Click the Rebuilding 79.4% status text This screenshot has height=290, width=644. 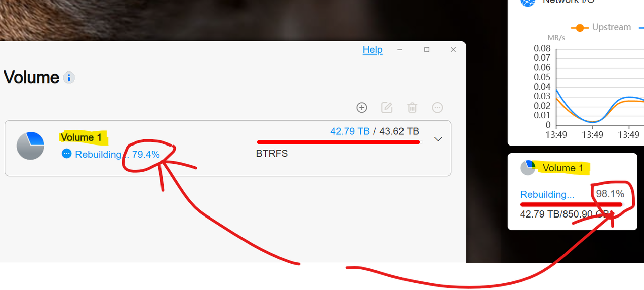(x=117, y=154)
